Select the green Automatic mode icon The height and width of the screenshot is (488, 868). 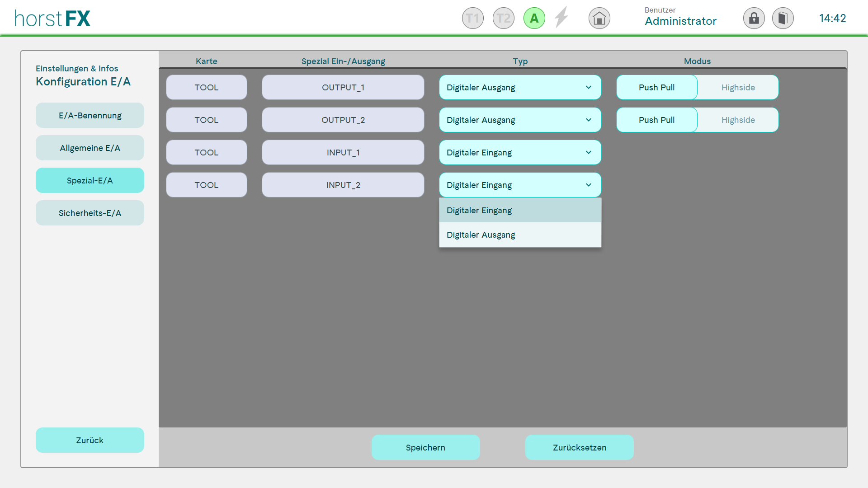click(534, 19)
